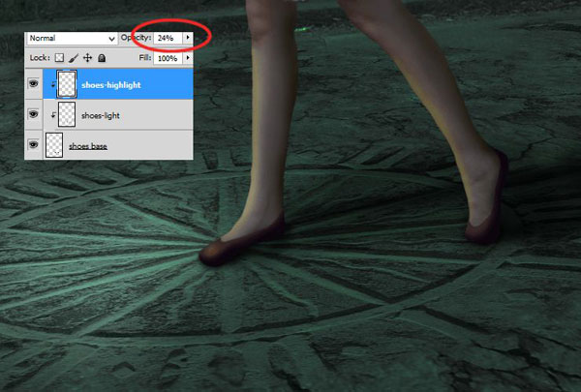Screen dimensions: 581x392
Task: Toggle lock all padlock icon
Action: tap(102, 58)
